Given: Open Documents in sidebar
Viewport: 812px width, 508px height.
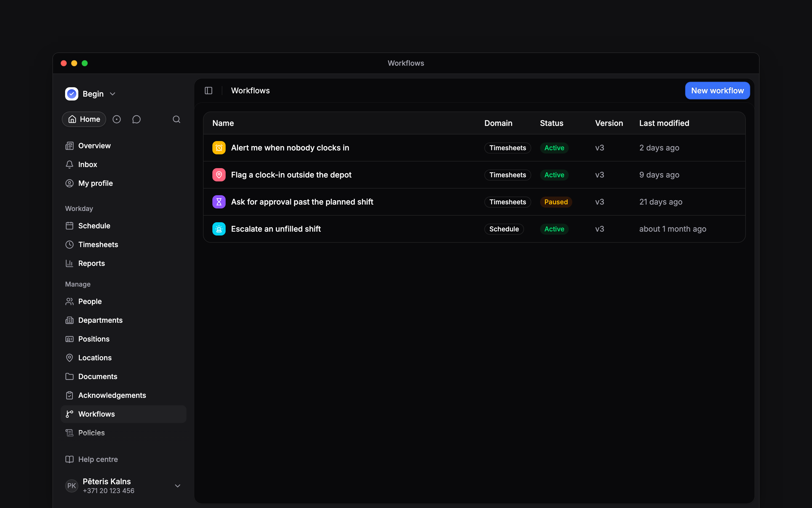Looking at the screenshot, I should pos(124,377).
